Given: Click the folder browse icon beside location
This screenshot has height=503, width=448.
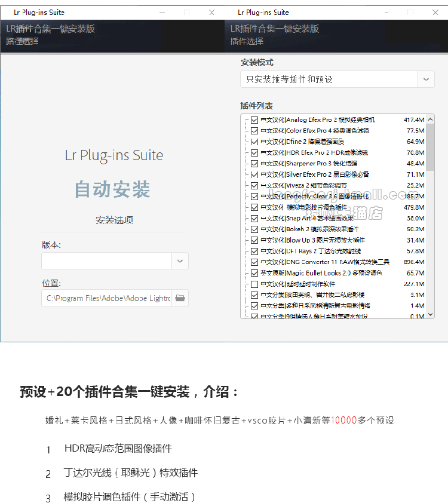Looking at the screenshot, I should (x=180, y=298).
